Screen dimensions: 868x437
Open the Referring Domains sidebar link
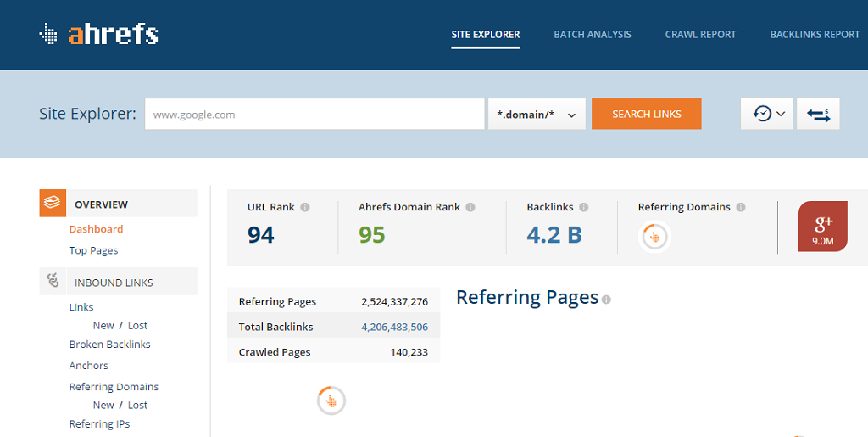(x=114, y=387)
